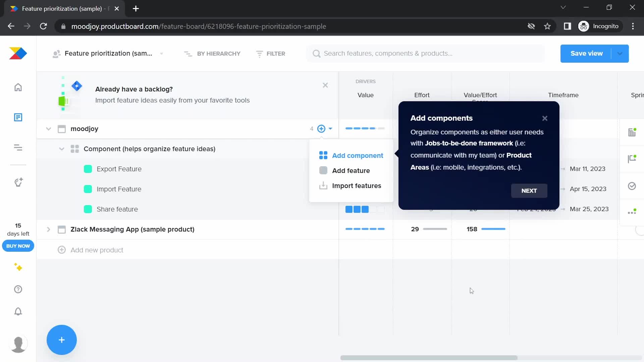Click the plus add icon on moodjoy row
644x362 pixels.
point(321,129)
